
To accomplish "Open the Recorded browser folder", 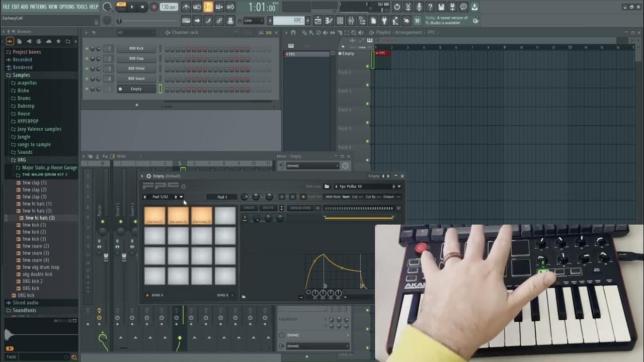I will coord(22,59).
